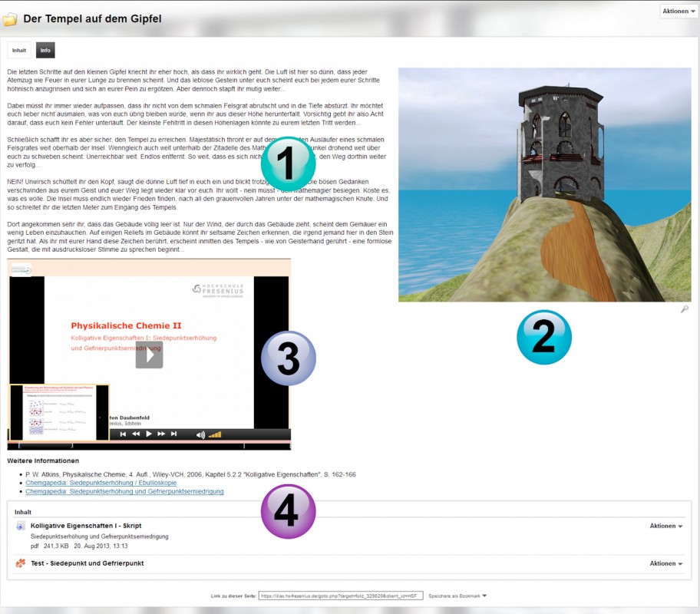Switch to the Info tab

45,50
